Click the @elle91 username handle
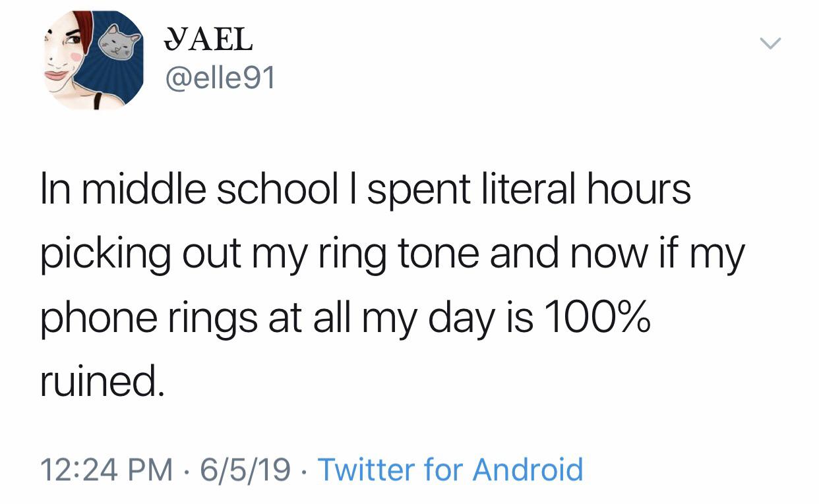Viewport: 819px width, 504px height. 218,80
